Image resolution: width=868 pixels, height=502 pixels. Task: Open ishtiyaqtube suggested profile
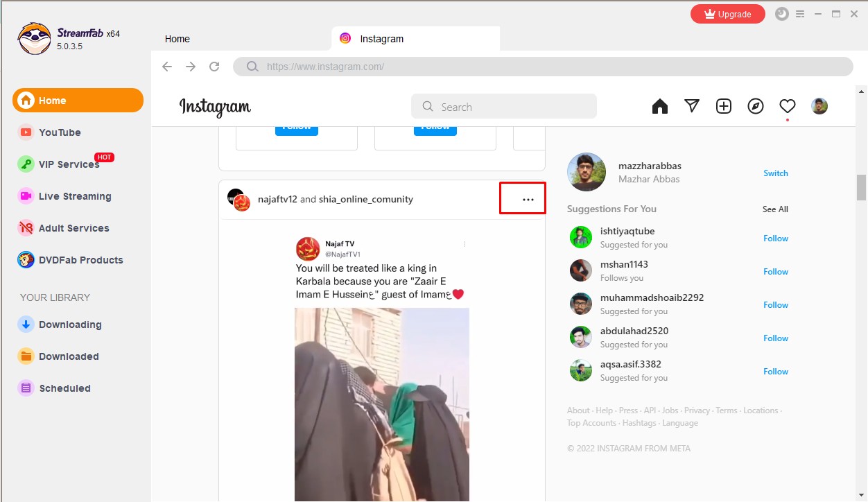(x=627, y=232)
